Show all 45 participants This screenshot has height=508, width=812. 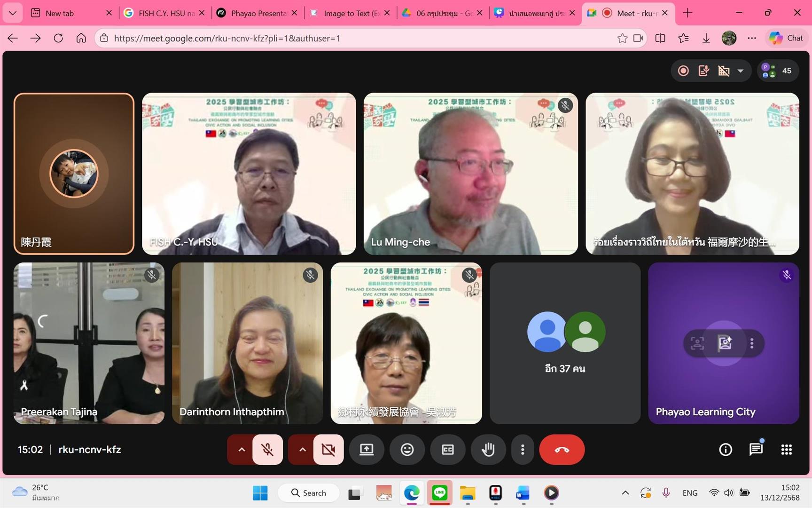[778, 71]
